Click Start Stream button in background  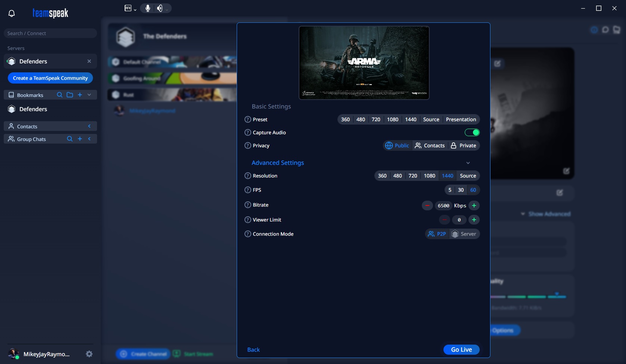click(193, 354)
